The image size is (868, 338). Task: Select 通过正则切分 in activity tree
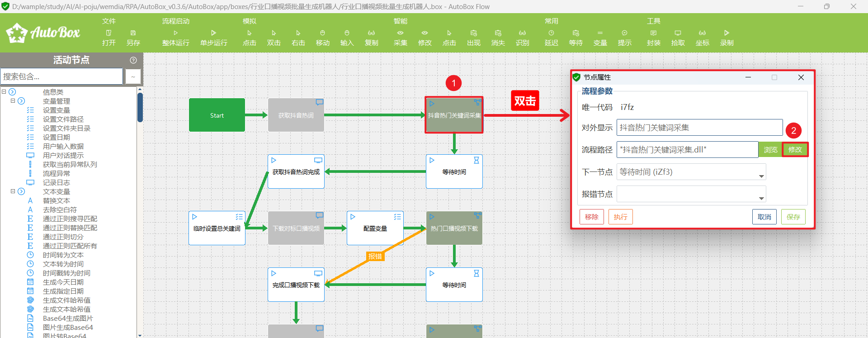pyautogui.click(x=63, y=237)
